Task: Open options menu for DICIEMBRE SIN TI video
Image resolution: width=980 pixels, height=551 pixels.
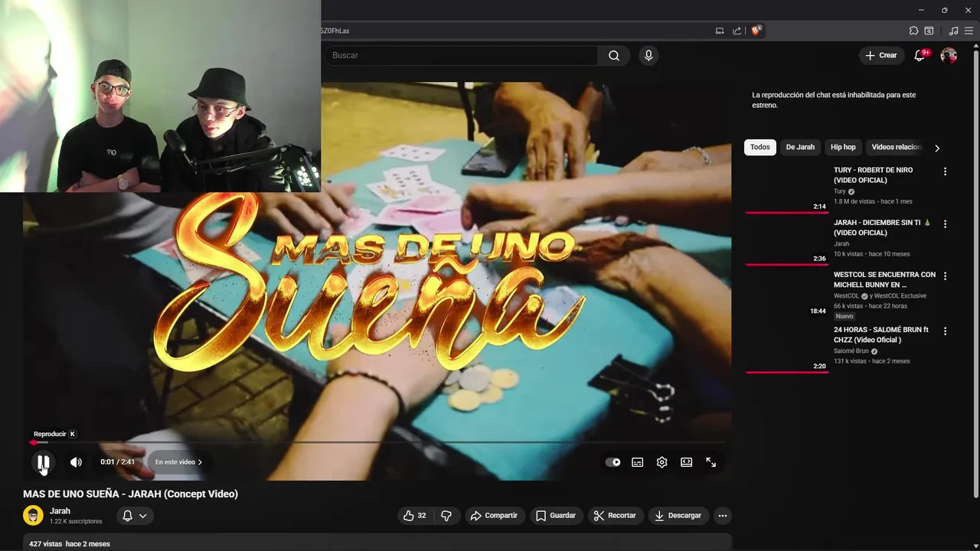Action: pos(945,223)
